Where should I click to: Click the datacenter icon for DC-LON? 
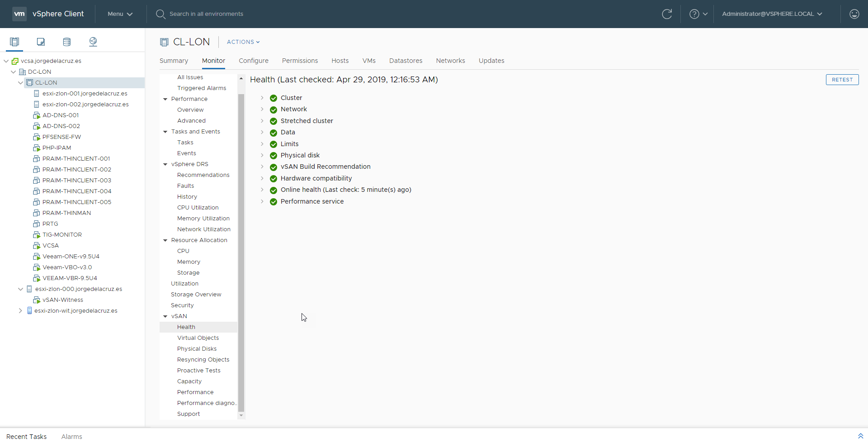click(x=22, y=72)
